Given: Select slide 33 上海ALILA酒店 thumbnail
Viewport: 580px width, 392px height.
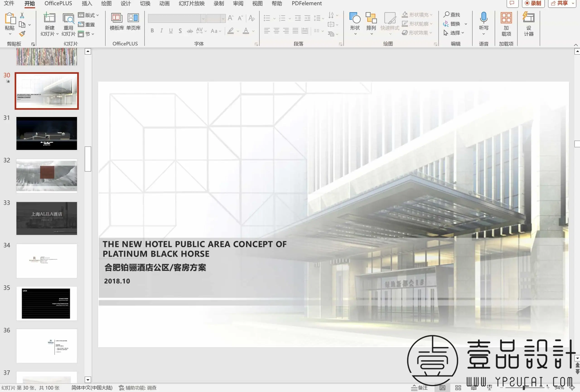Looking at the screenshot, I should pyautogui.click(x=47, y=218).
